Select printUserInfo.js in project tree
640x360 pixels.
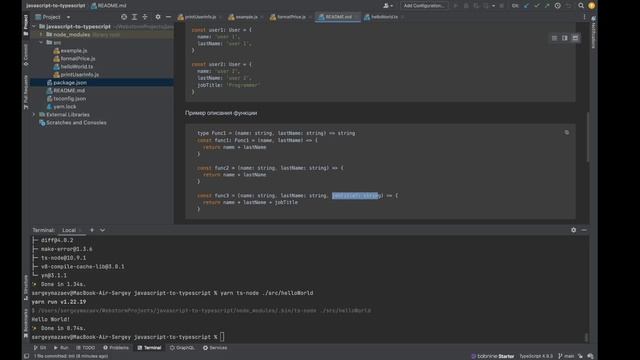pyautogui.click(x=76, y=75)
